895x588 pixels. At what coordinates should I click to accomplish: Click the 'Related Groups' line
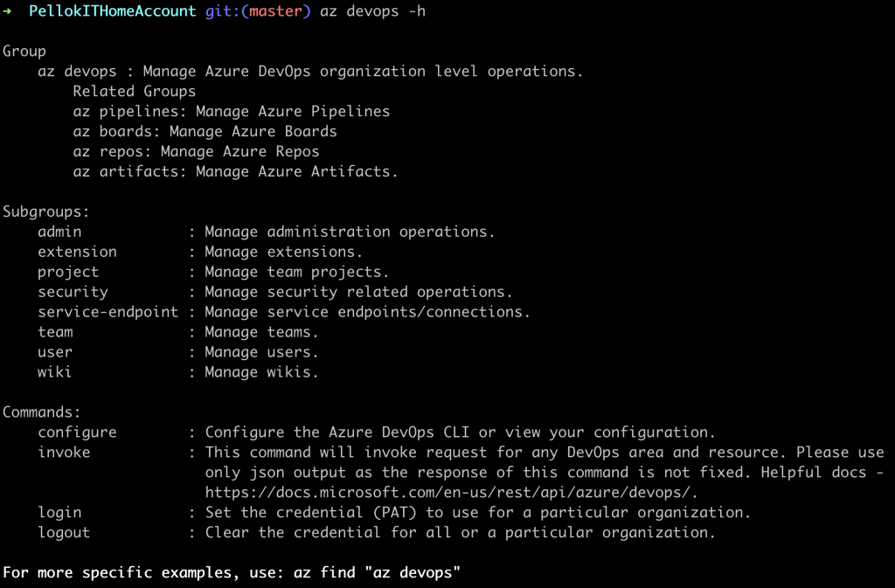pos(134,91)
